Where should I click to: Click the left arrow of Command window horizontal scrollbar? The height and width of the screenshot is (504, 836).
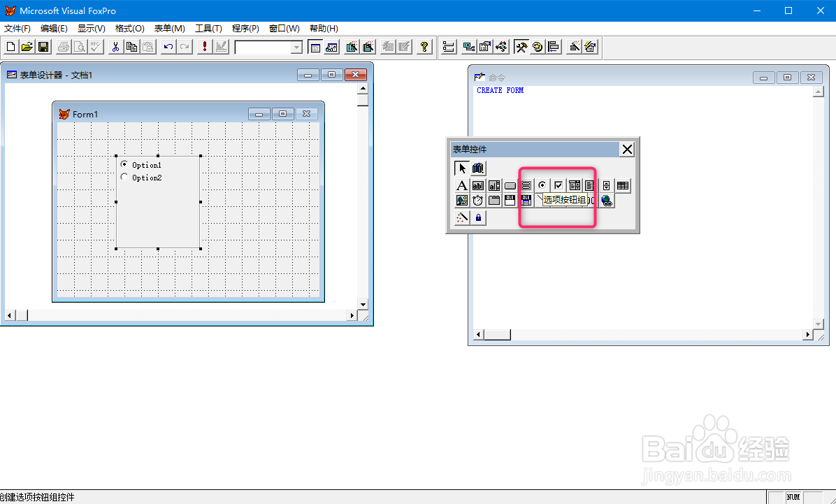(x=478, y=334)
